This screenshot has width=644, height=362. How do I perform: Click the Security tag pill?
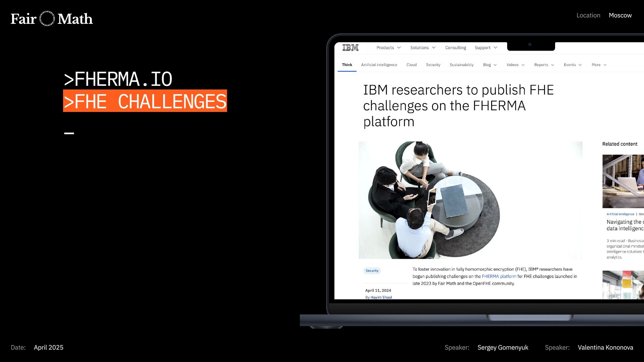pyautogui.click(x=372, y=270)
